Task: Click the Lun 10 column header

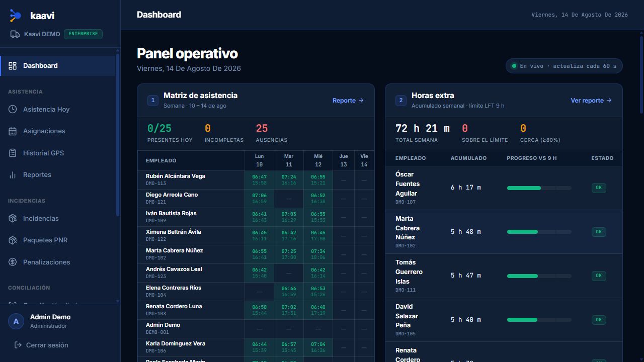Action: pos(259,161)
